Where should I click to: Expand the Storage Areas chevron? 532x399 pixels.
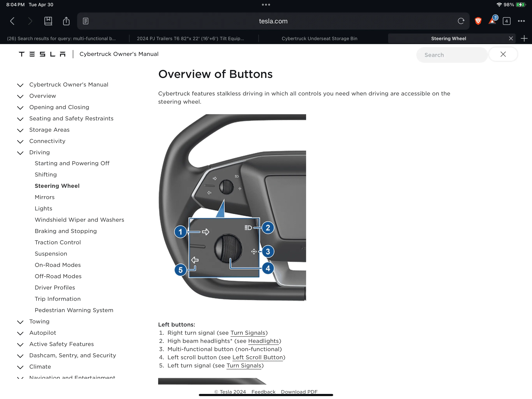click(x=20, y=130)
